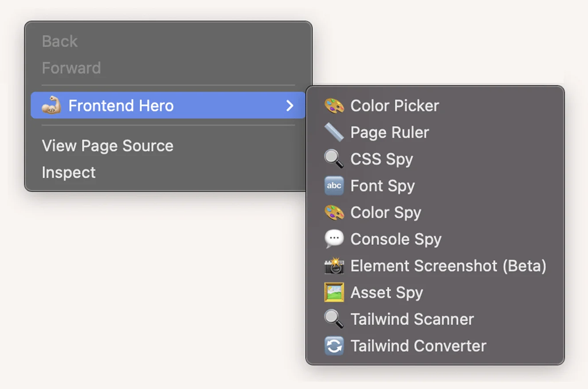Select the Forward menu item
Image resolution: width=588 pixels, height=389 pixels.
[x=71, y=68]
